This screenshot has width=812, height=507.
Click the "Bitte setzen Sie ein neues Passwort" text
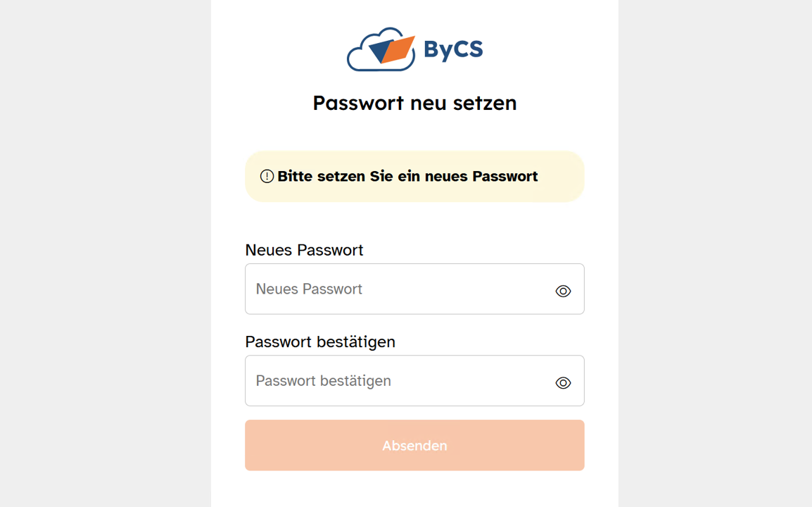[x=407, y=176]
